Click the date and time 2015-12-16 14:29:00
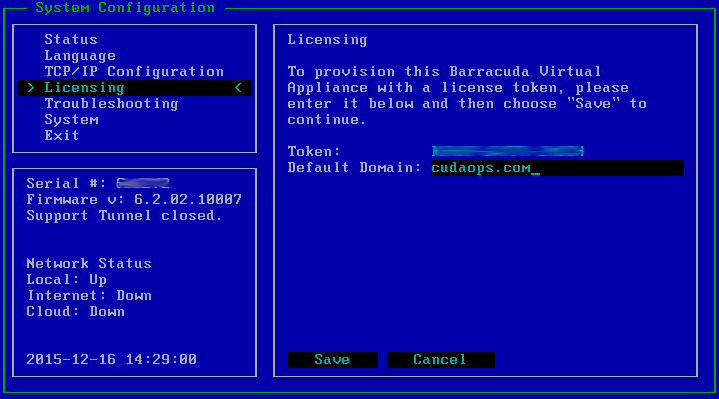 pyautogui.click(x=111, y=359)
